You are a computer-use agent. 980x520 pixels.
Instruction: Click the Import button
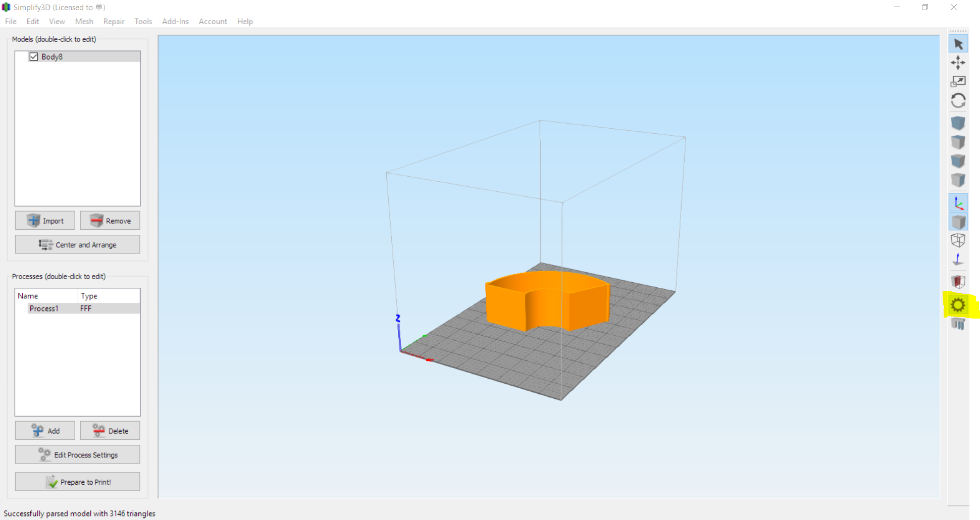[45, 221]
